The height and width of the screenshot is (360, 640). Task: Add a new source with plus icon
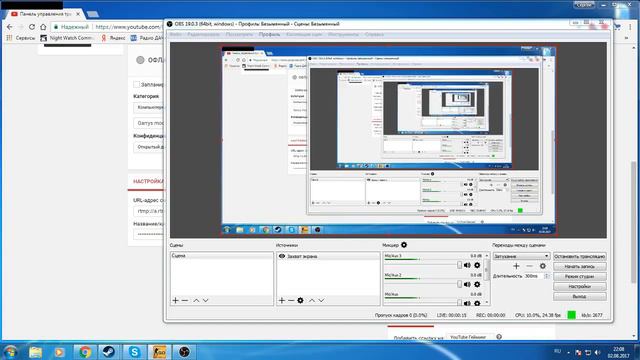[282, 300]
